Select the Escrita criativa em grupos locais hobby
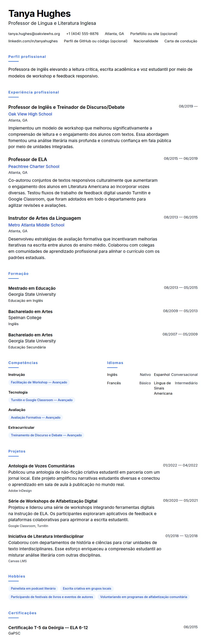The height and width of the screenshot is (644, 206). [x=87, y=589]
